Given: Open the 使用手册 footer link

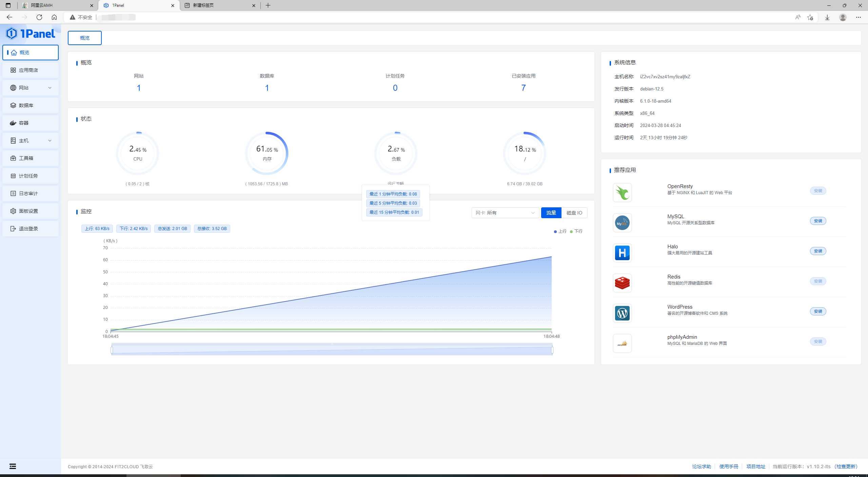Looking at the screenshot, I should pyautogui.click(x=729, y=466).
